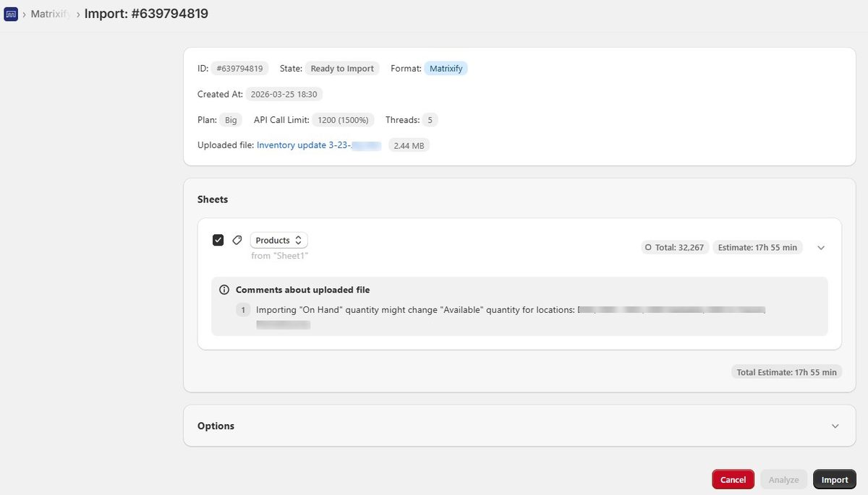Click the created date 2026-03-25 18:30
This screenshot has width=868, height=495.
tap(284, 94)
